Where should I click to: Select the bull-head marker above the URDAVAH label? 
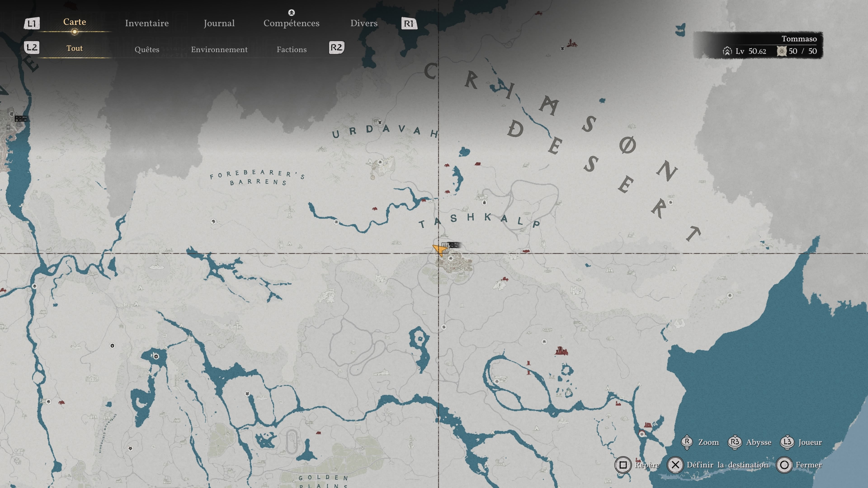point(380,122)
